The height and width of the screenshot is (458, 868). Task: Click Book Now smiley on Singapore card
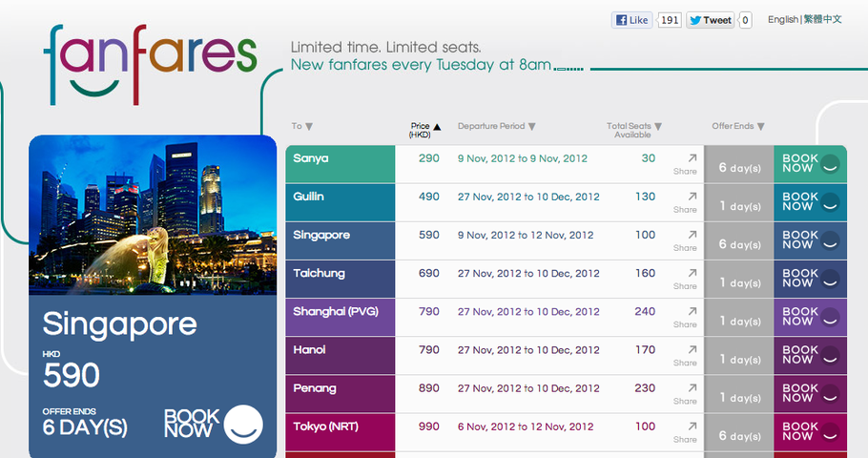pos(243,425)
